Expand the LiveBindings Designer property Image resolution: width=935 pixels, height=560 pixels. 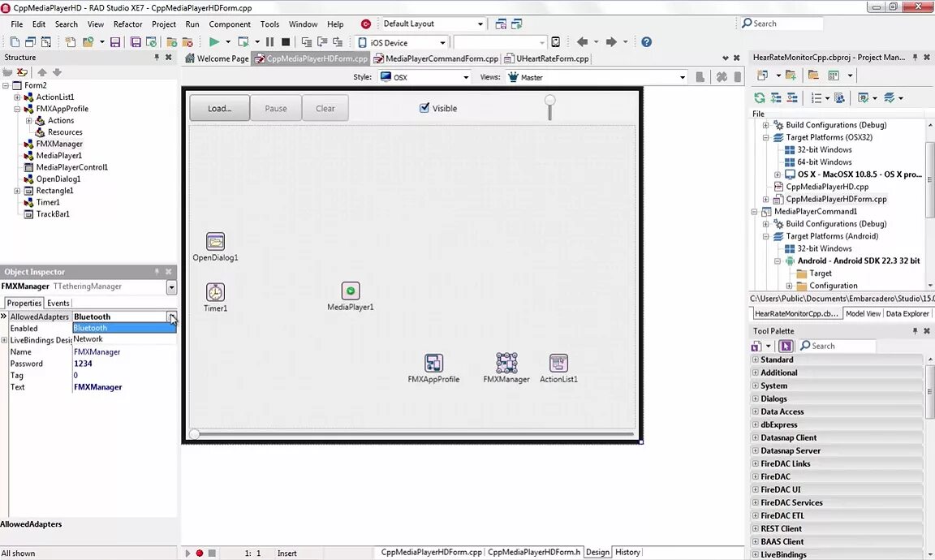(4, 340)
